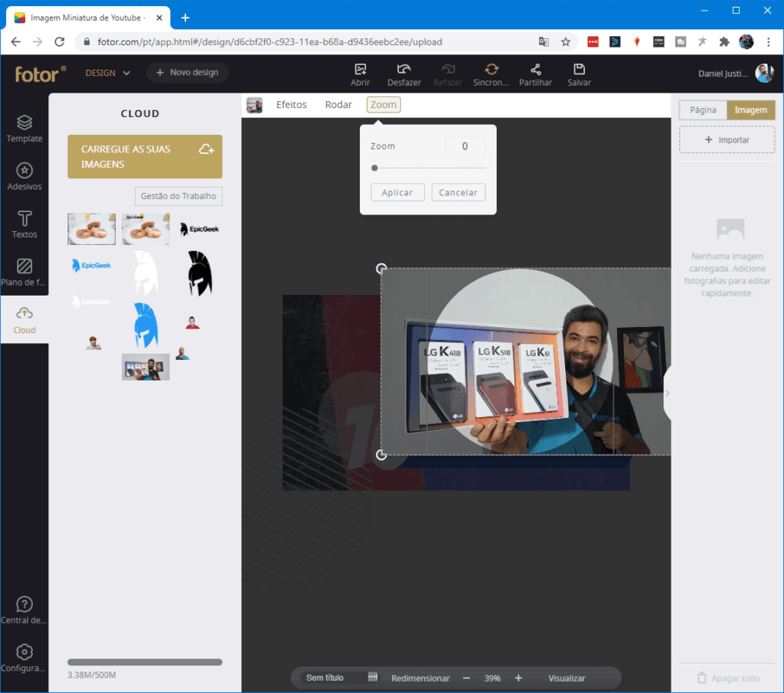Open the Efeitos menu
Image resolution: width=784 pixels, height=693 pixels.
click(291, 105)
